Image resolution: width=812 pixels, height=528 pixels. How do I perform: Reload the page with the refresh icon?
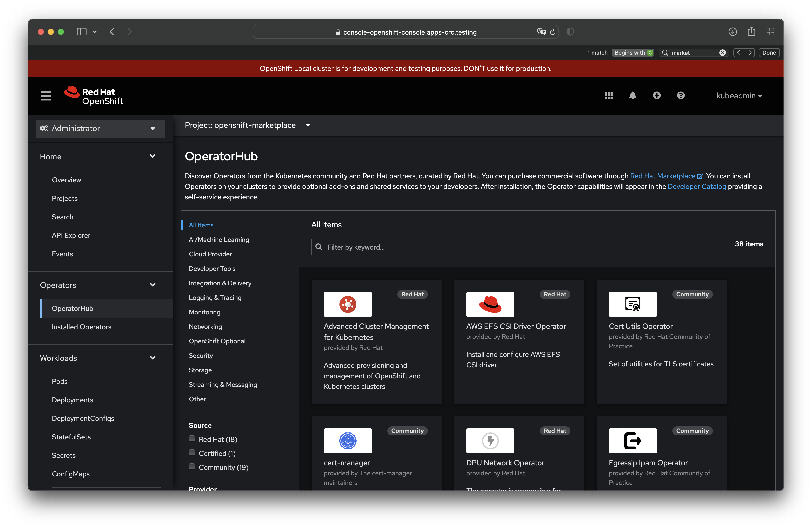point(553,32)
